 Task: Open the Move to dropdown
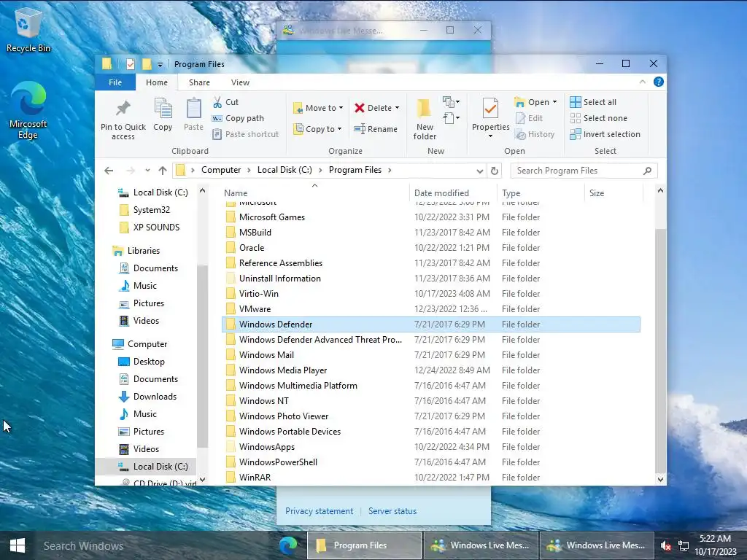click(318, 108)
